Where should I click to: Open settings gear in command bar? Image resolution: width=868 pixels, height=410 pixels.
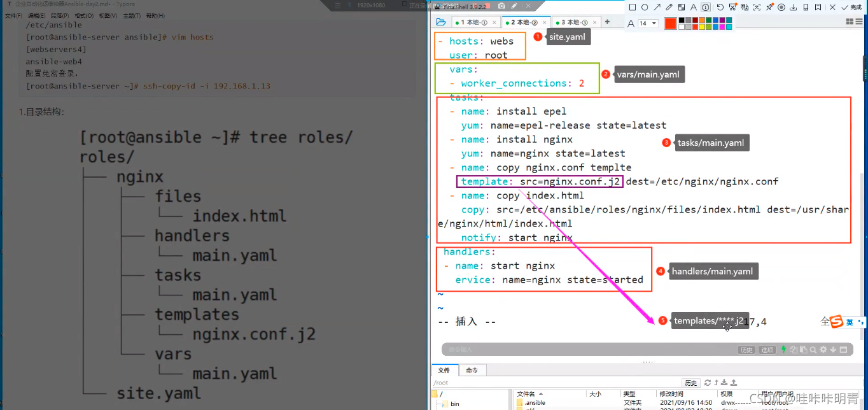coord(823,350)
